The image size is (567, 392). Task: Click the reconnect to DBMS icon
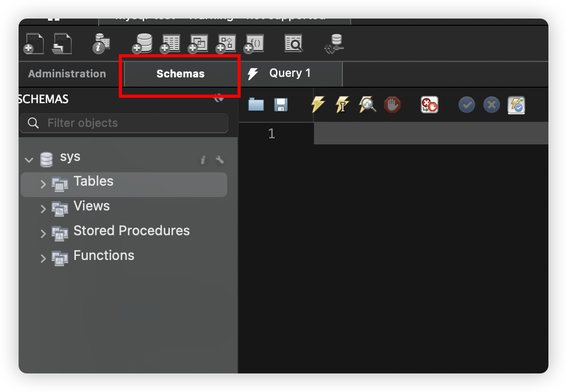click(x=335, y=43)
